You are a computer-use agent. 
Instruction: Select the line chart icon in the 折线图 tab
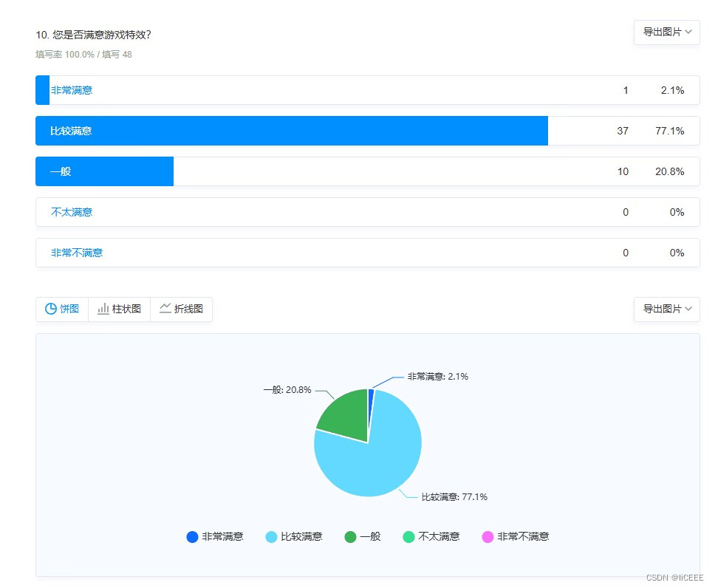pos(166,309)
